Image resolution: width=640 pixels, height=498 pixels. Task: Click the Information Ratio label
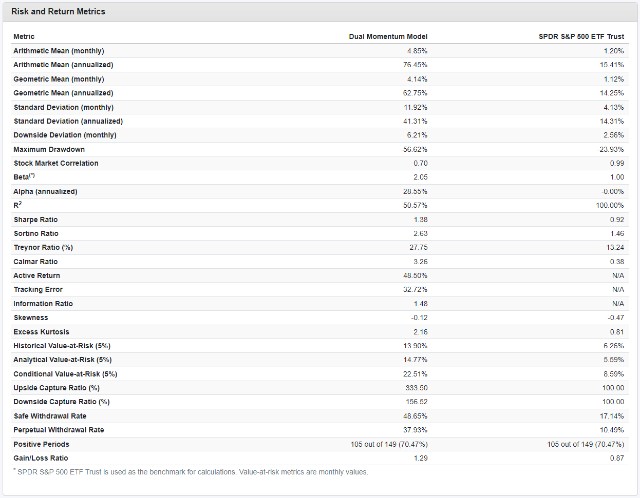click(x=43, y=304)
